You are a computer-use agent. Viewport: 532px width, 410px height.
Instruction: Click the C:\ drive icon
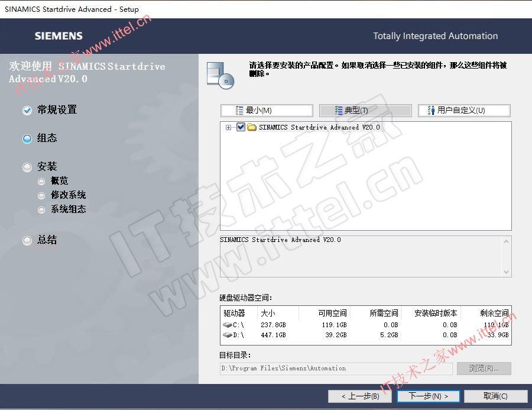tap(228, 325)
